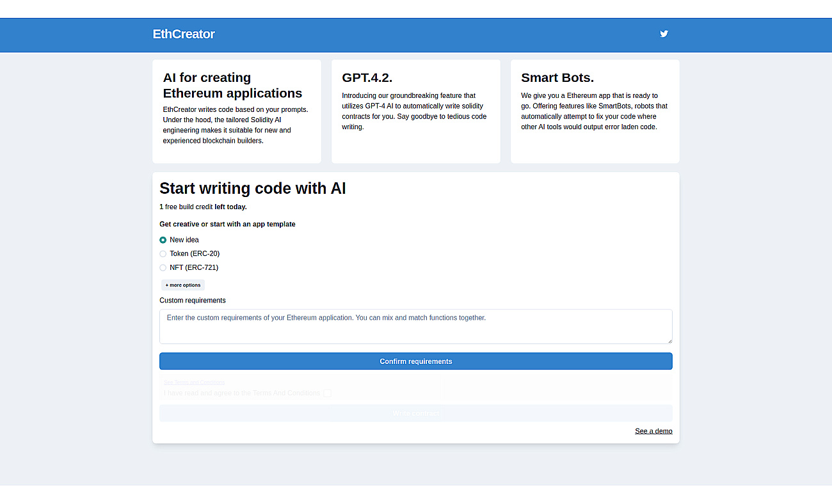Choose the NFT (ERC-721) template option
Image resolution: width=832 pixels, height=504 pixels.
pyautogui.click(x=163, y=267)
